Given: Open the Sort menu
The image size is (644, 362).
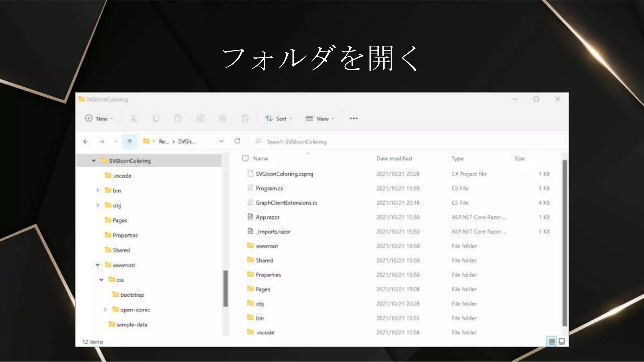Looking at the screenshot, I should coord(279,118).
